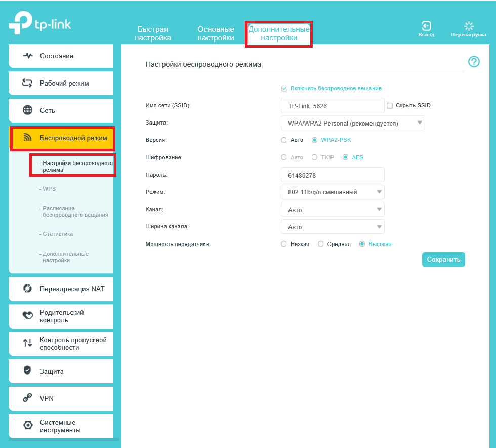Click the Системные инструменты gear icon
Screen dimensions: 496x448
[28, 425]
